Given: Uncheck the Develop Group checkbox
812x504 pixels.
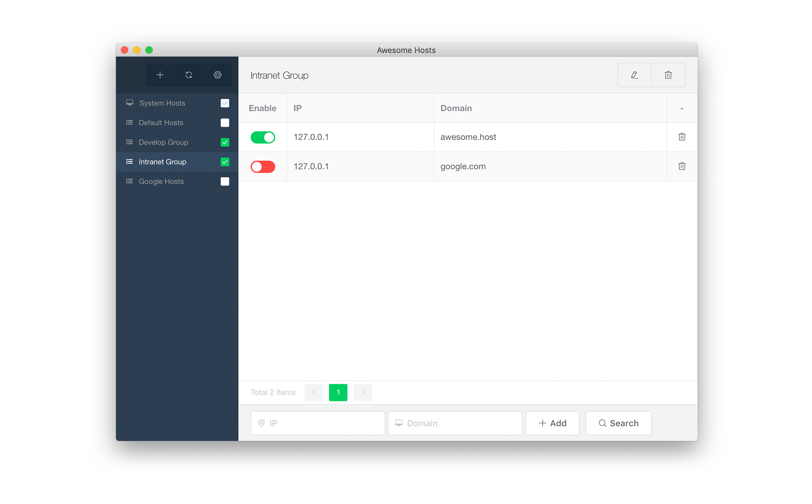Looking at the screenshot, I should (225, 142).
